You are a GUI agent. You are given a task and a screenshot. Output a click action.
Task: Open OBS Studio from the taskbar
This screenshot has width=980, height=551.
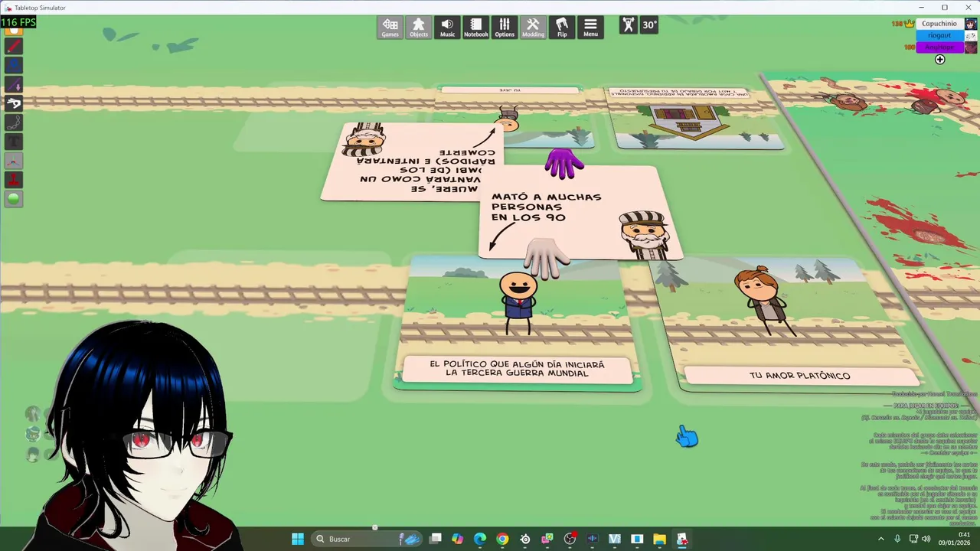570,539
